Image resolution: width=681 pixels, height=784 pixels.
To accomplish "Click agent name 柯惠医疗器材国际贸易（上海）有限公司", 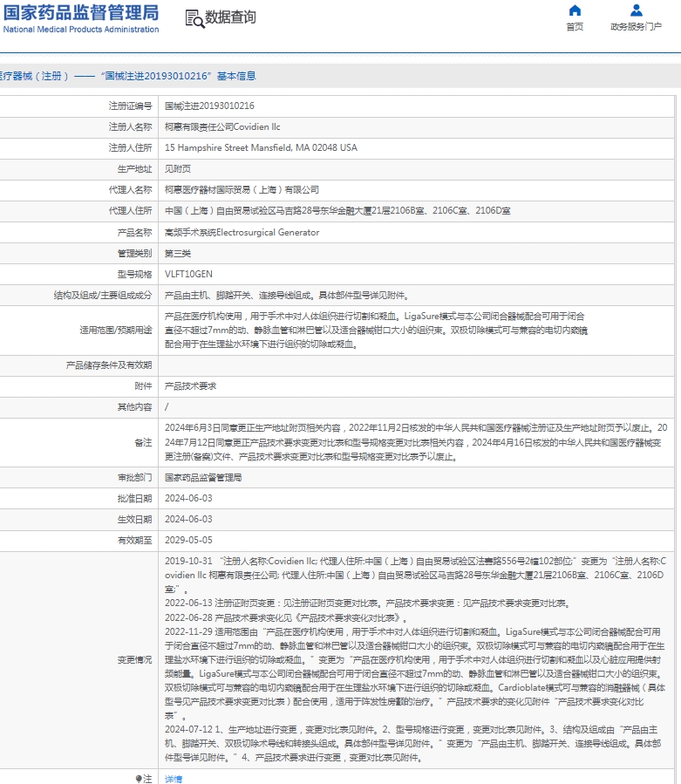I will [x=242, y=190].
